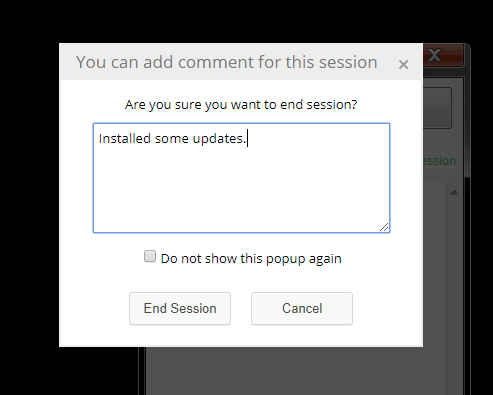Place cursor in 'Installed some updates.' text
493x395 pixels.
(172, 139)
